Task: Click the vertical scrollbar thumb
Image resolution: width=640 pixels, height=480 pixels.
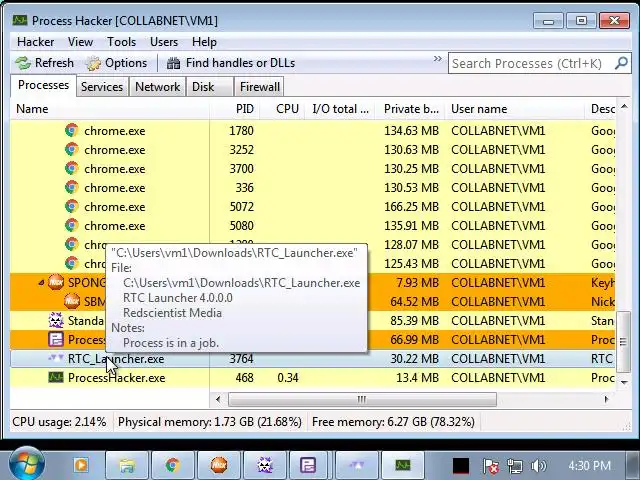Action: [x=623, y=342]
